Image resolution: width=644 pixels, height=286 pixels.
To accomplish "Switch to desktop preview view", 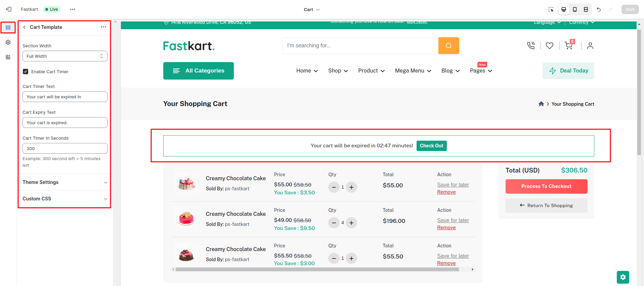I will tap(564, 9).
